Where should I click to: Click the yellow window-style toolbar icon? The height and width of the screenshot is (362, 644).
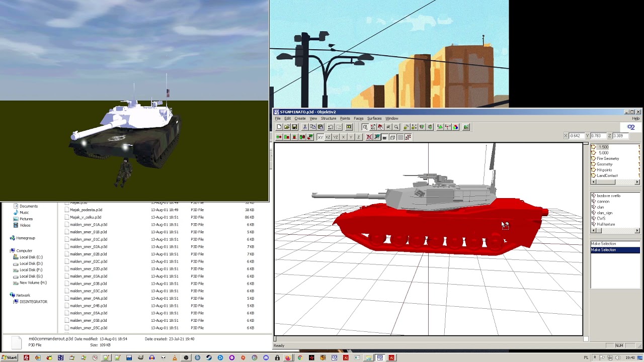point(349,127)
